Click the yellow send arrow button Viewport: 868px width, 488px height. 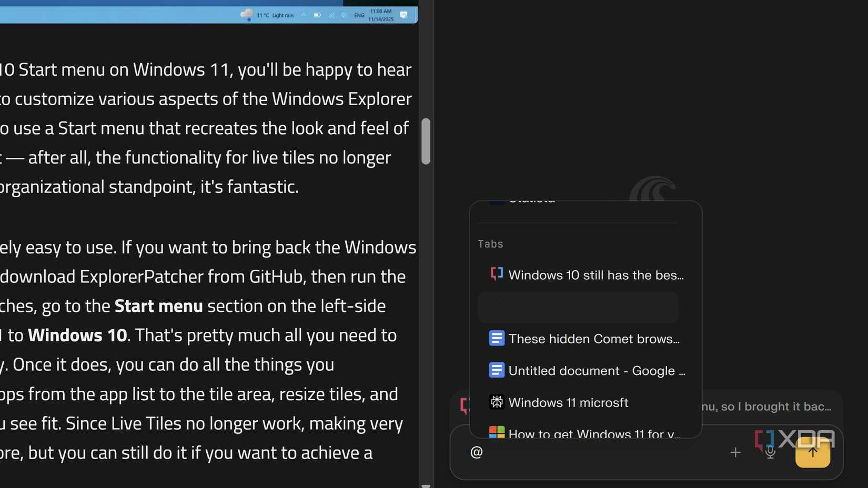pyautogui.click(x=812, y=452)
